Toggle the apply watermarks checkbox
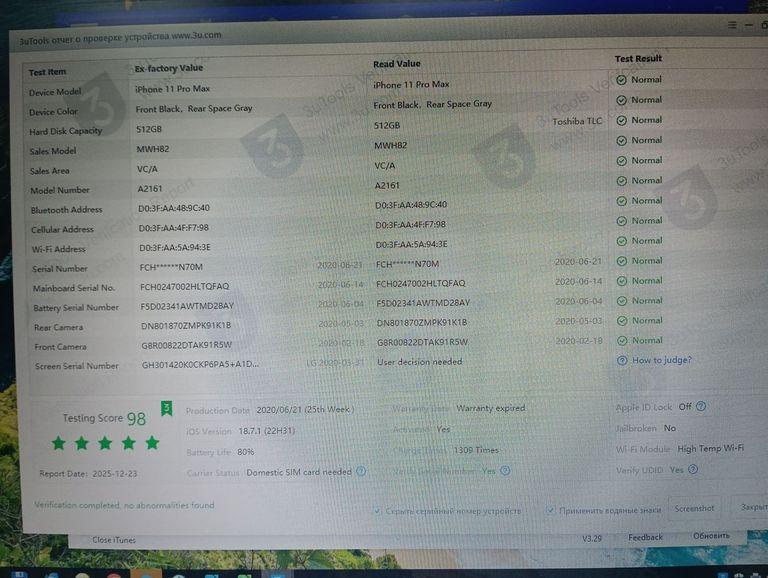The height and width of the screenshot is (578, 768). (x=551, y=510)
